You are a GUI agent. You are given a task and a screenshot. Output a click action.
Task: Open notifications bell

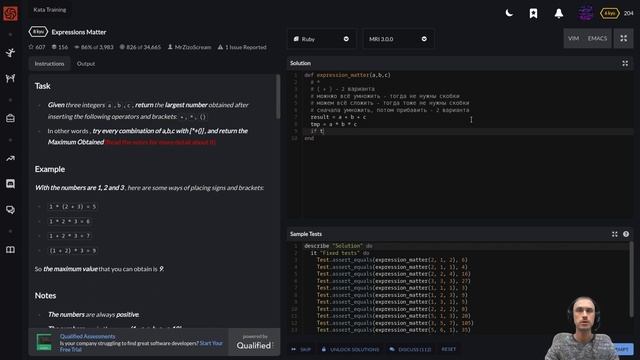pyautogui.click(x=559, y=13)
